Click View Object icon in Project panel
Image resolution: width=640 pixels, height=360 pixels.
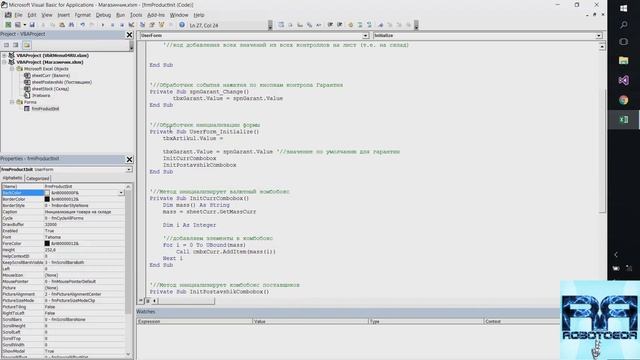coord(16,45)
